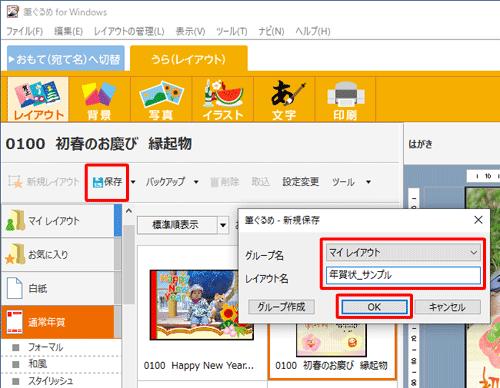The width and height of the screenshot is (500, 388).
Task: Open the 背景 background tool
Action: coord(99,99)
